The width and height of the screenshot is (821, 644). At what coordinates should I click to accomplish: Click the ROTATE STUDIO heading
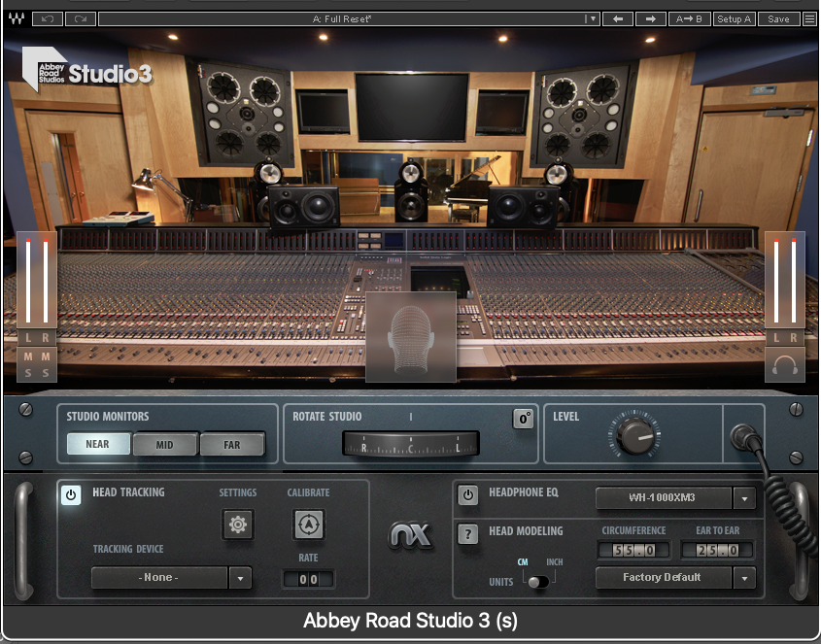[x=326, y=417]
